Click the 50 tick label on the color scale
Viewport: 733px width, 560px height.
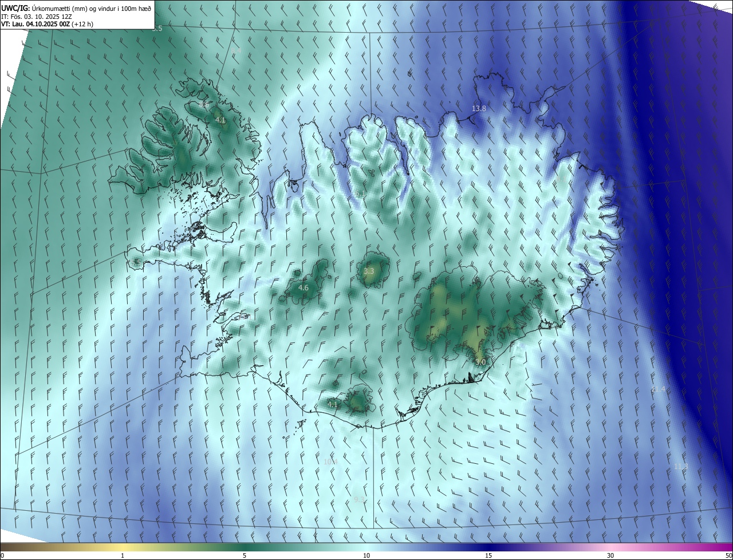click(728, 556)
